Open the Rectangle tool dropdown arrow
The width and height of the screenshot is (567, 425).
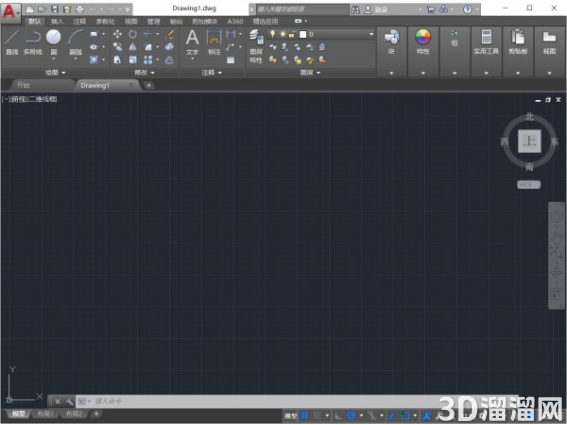pyautogui.click(x=103, y=34)
